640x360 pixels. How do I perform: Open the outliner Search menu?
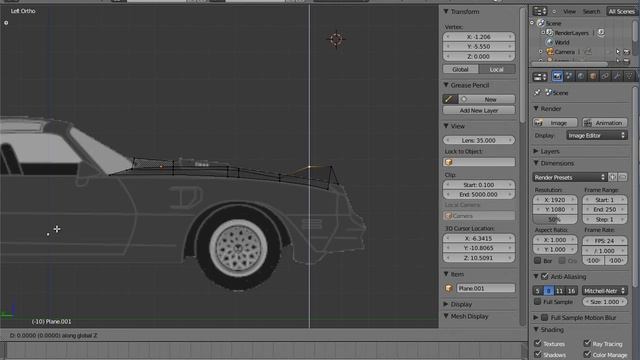tap(591, 11)
